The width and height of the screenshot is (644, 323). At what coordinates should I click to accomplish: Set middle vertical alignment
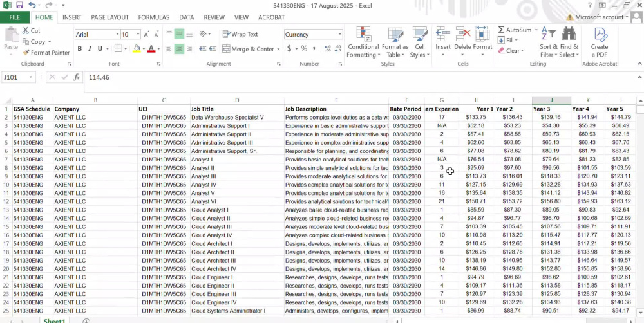179,34
